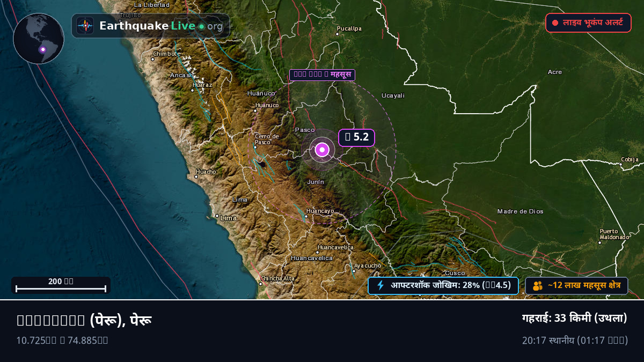The image size is (644, 362).
Task: Click the Junín region label
Action: pos(316,182)
